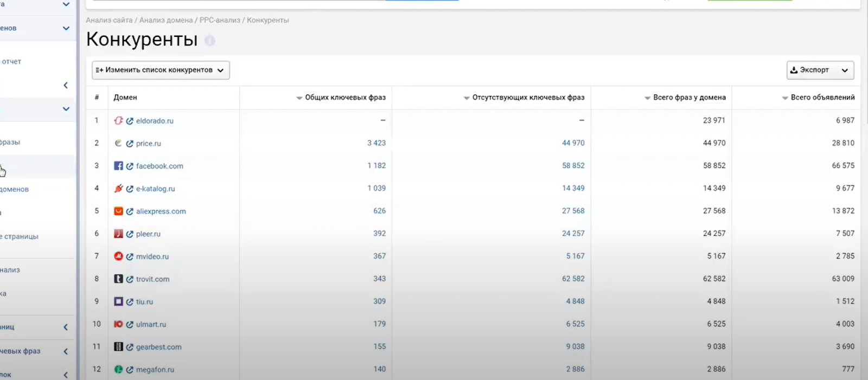The height and width of the screenshot is (380, 868).
Task: Go to Анализ сайта breadcrumb
Action: (109, 20)
